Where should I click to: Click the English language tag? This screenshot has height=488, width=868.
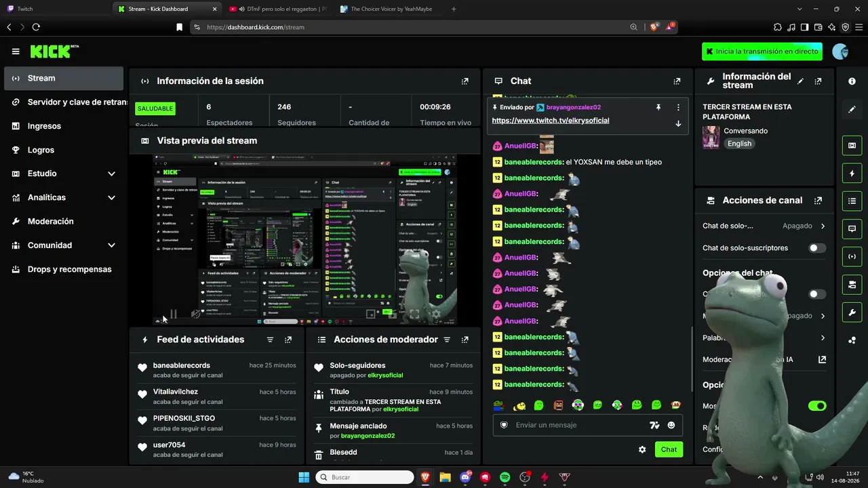pos(739,144)
